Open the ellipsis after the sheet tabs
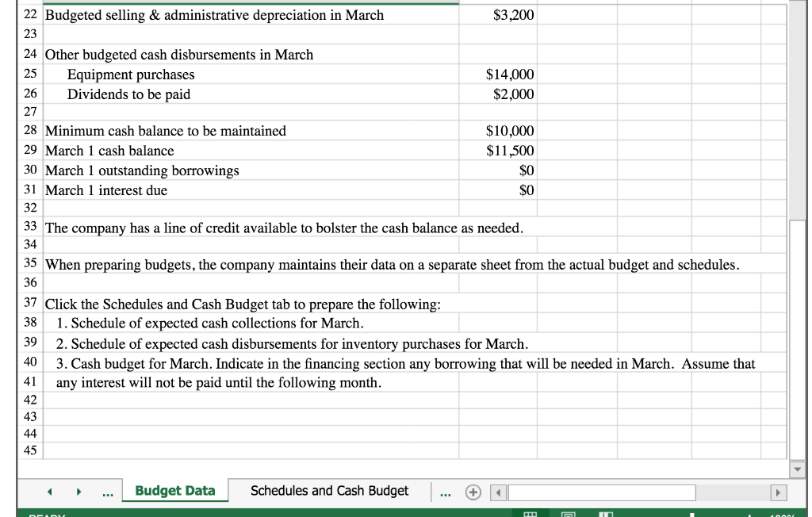 tap(445, 492)
